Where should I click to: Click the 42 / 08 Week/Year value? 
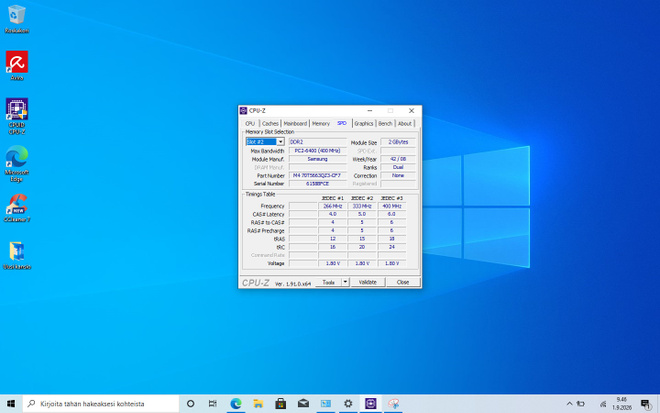[398, 159]
